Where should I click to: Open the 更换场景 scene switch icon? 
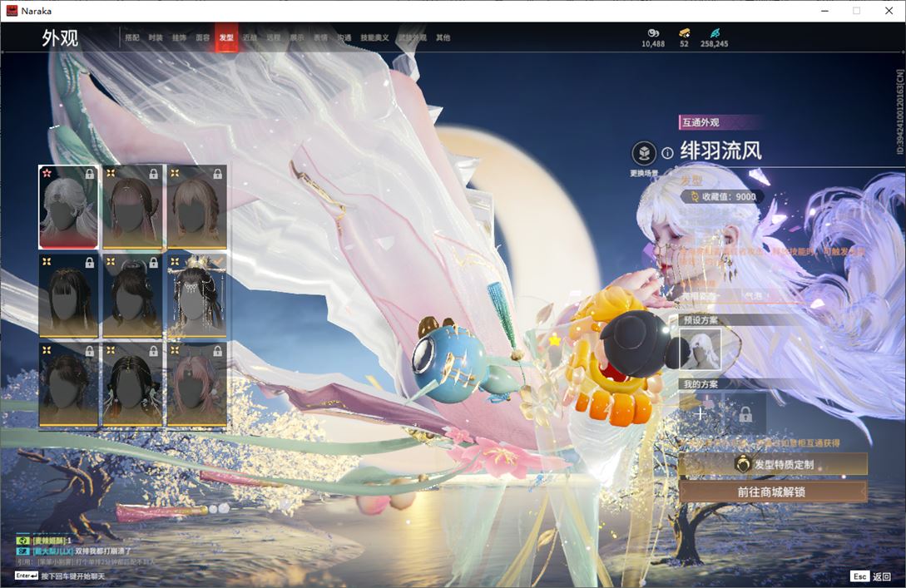[644, 154]
